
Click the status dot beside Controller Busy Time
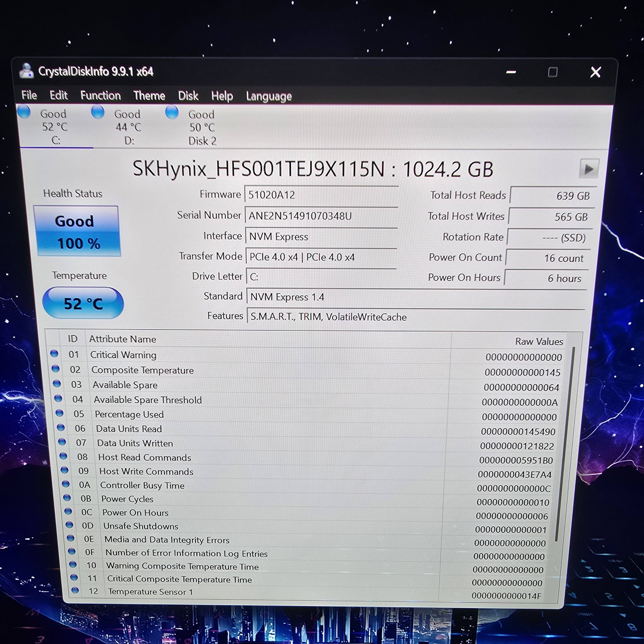[66, 484]
